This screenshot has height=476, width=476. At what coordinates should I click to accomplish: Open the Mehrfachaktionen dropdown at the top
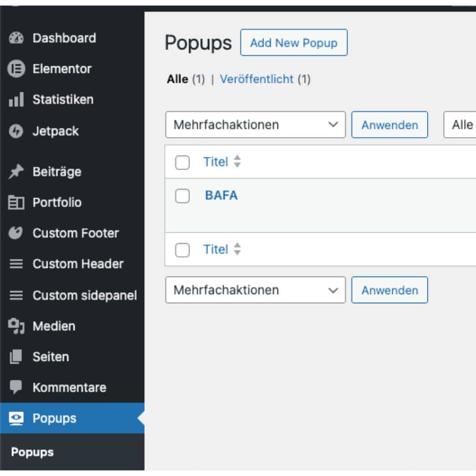pyautogui.click(x=255, y=125)
